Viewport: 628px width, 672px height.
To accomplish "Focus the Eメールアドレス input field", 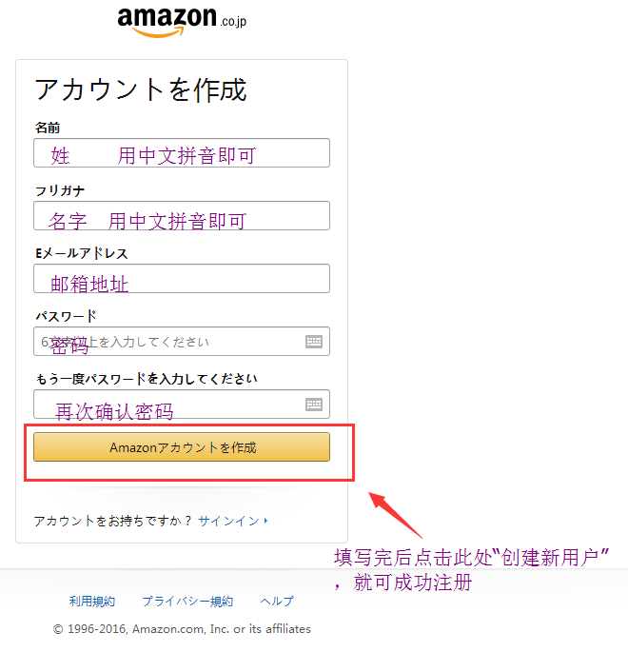I will click(182, 279).
